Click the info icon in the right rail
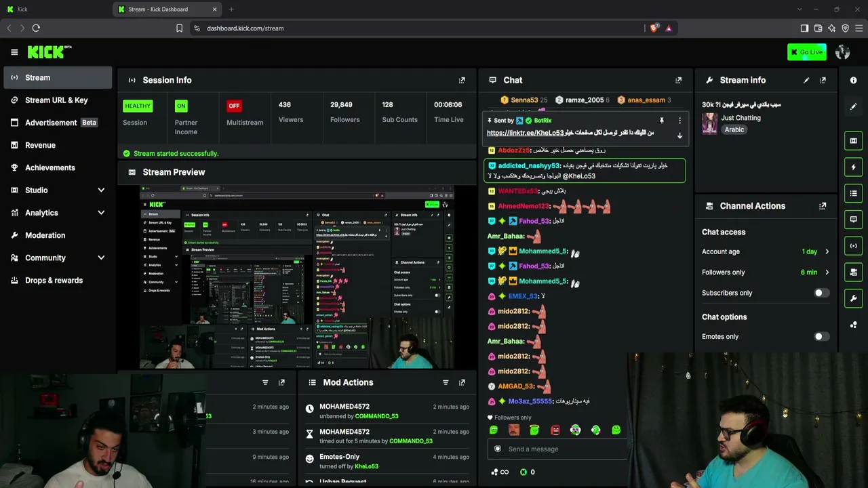The height and width of the screenshot is (488, 868). click(853, 80)
